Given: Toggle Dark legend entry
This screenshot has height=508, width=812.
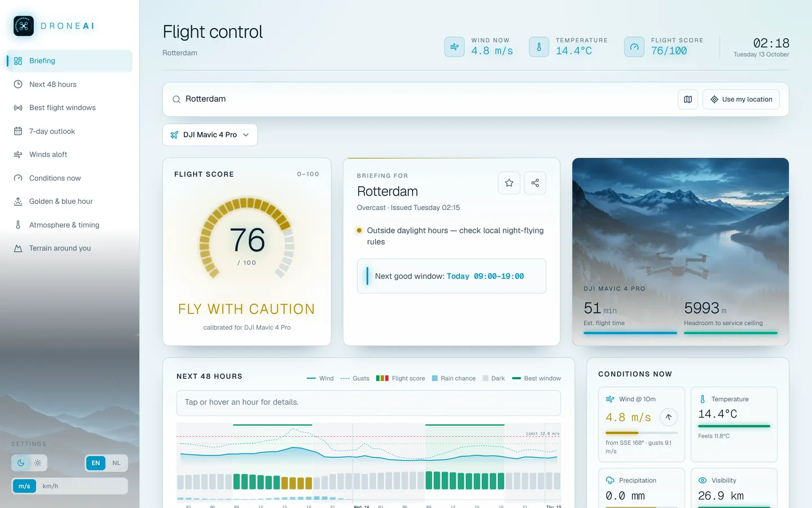Looking at the screenshot, I should 493,378.
